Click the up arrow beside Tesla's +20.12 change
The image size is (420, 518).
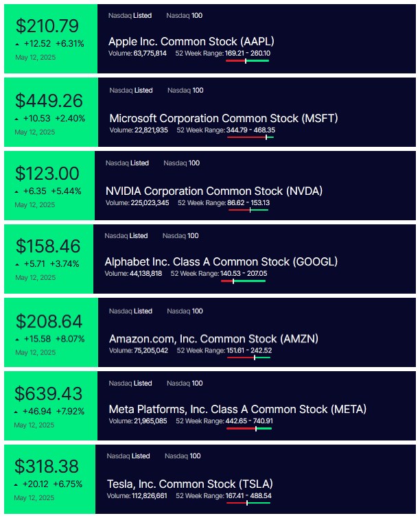click(16, 484)
